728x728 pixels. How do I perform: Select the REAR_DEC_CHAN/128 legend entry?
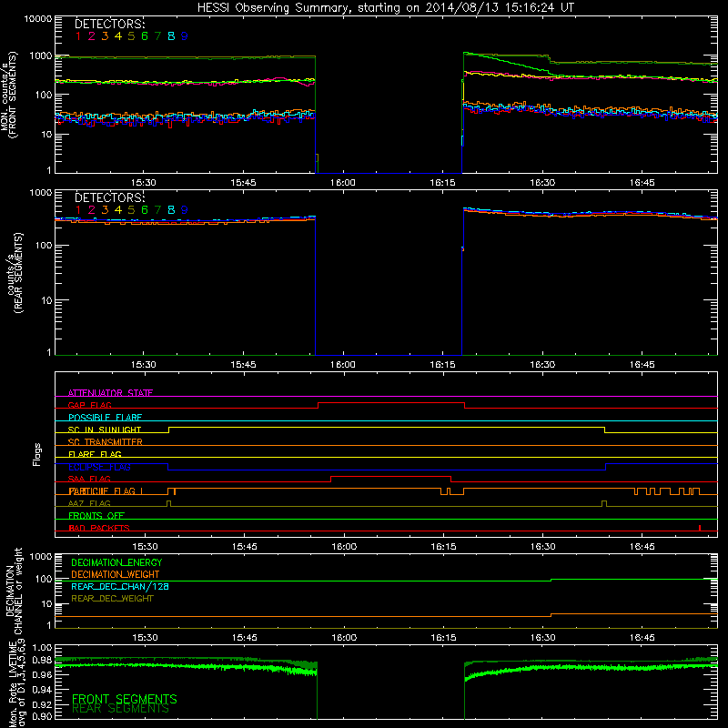[x=120, y=586]
